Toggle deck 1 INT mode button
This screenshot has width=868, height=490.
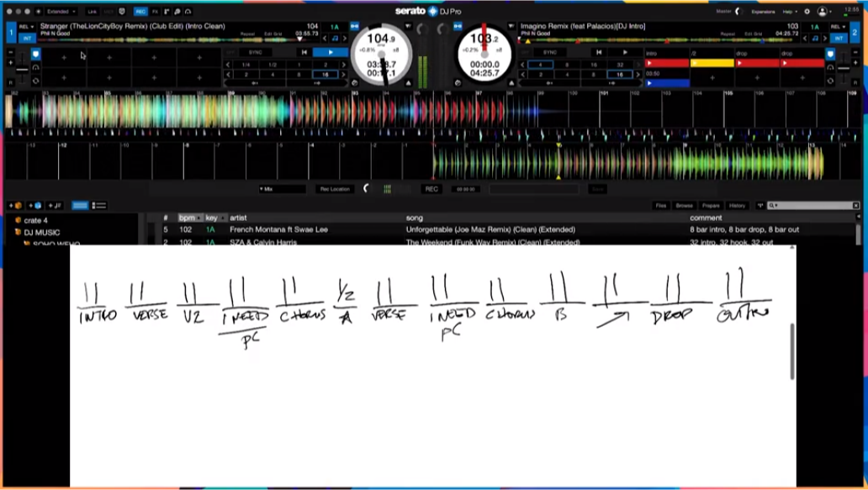click(27, 38)
